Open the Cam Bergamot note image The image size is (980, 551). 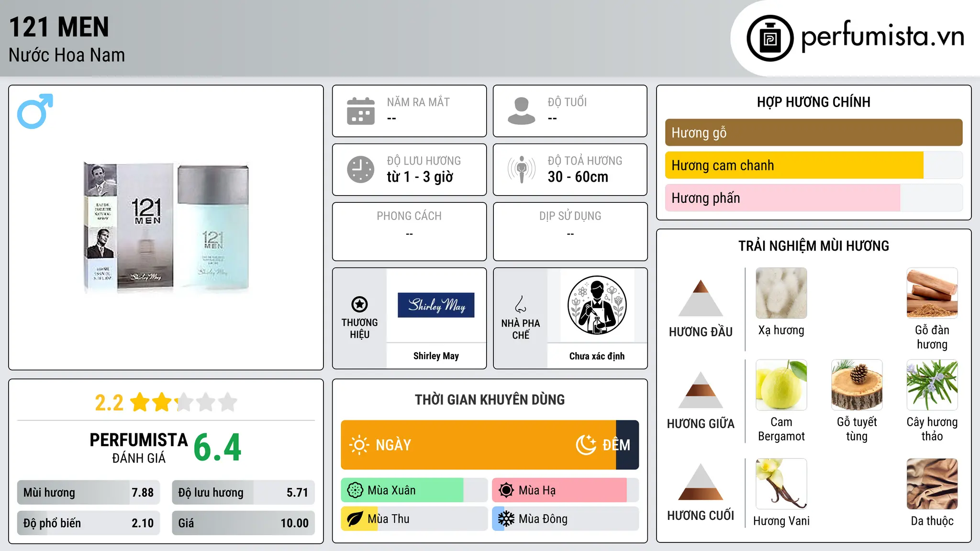pos(781,385)
